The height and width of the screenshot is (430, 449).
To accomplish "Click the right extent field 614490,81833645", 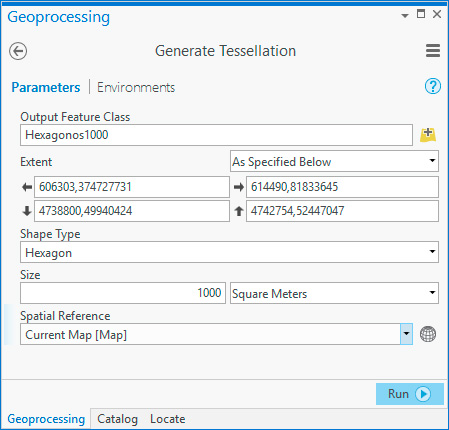I will click(x=342, y=187).
